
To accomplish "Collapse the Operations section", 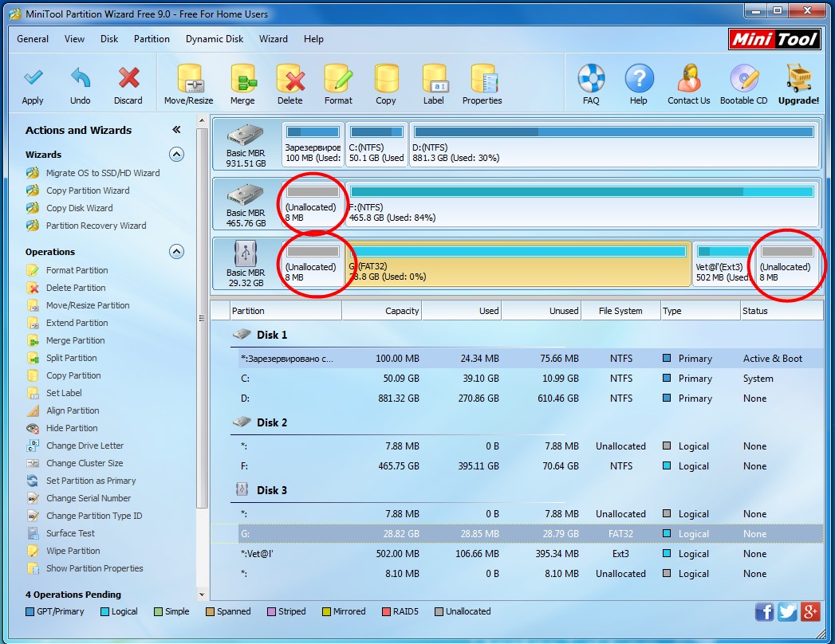I will [177, 251].
